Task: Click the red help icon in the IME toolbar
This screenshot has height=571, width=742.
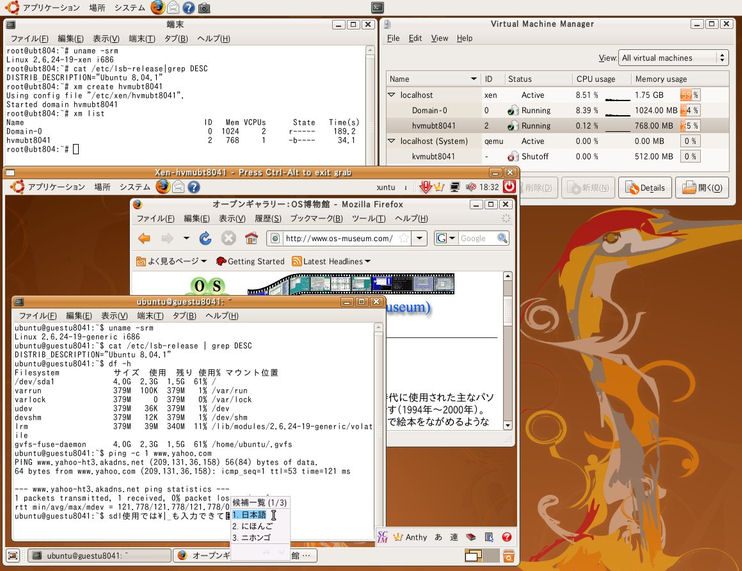Action: (507, 537)
